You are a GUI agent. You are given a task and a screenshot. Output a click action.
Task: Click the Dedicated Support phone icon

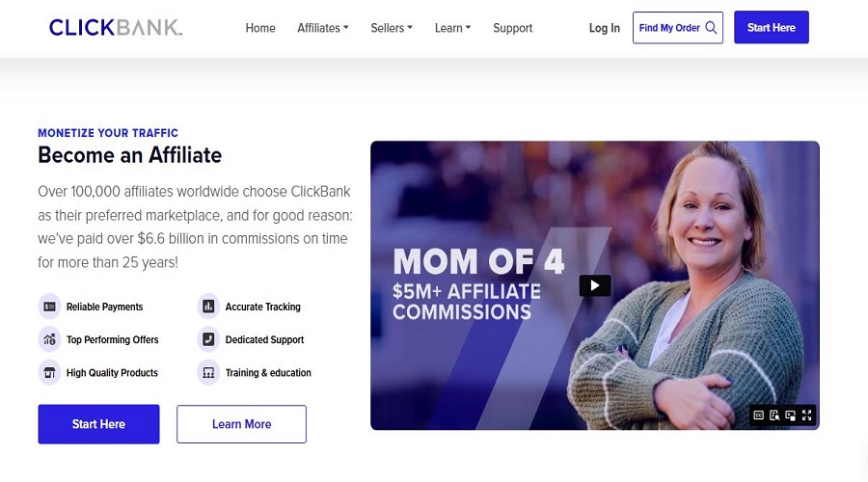pyautogui.click(x=208, y=339)
